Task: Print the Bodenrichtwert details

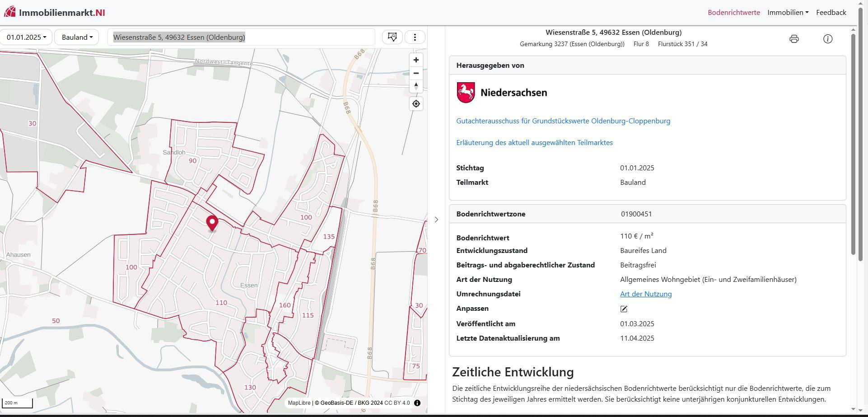Action: 794,39
